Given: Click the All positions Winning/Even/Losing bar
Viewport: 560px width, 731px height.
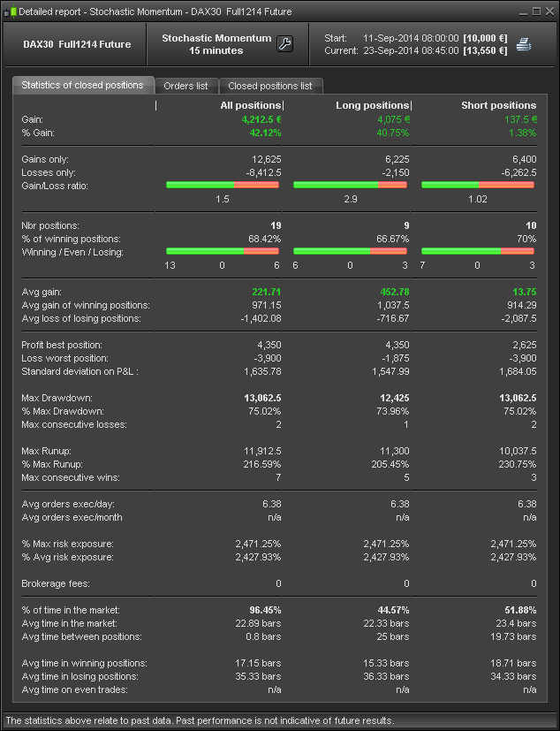Looking at the screenshot, I should coord(223,251).
